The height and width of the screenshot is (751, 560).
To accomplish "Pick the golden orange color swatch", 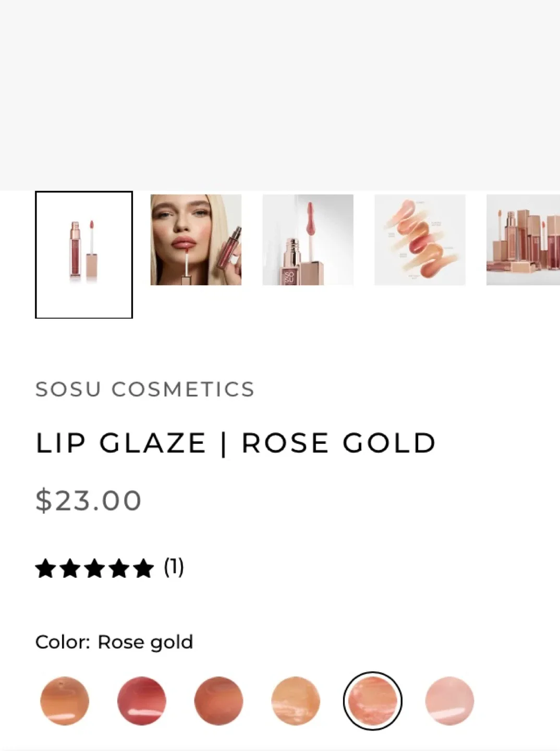I will [296, 701].
